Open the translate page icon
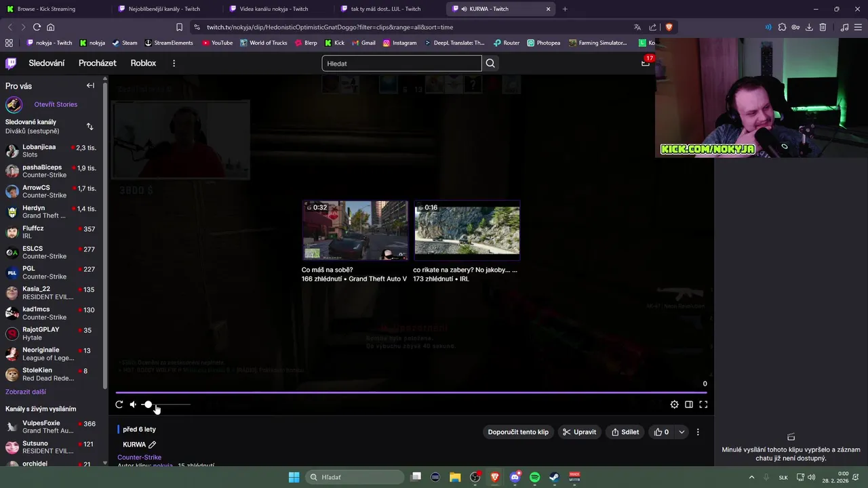 coord(637,27)
